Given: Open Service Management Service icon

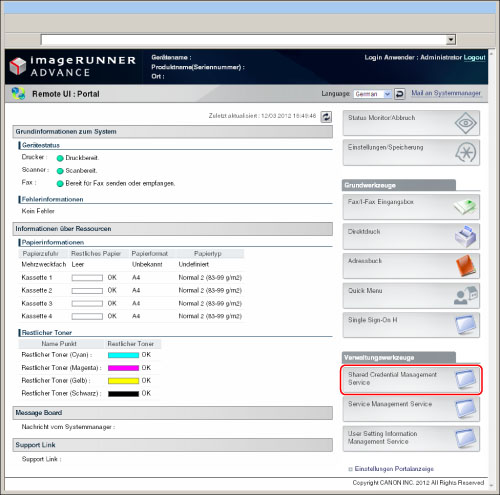Looking at the screenshot, I should 466,409.
